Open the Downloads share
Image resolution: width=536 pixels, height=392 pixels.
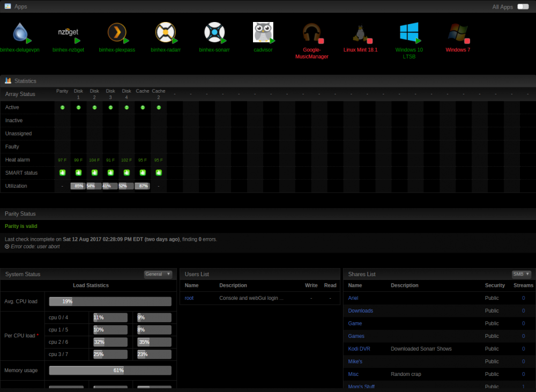[360, 310]
